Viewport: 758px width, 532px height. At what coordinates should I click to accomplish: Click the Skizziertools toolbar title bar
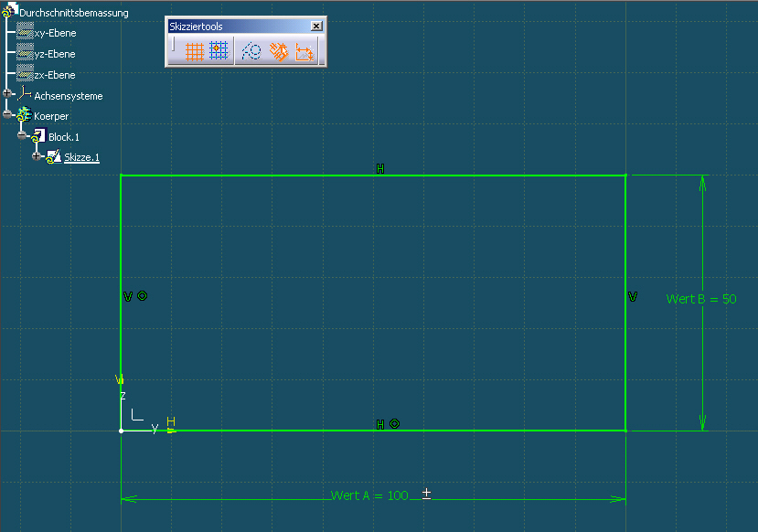[x=239, y=27]
